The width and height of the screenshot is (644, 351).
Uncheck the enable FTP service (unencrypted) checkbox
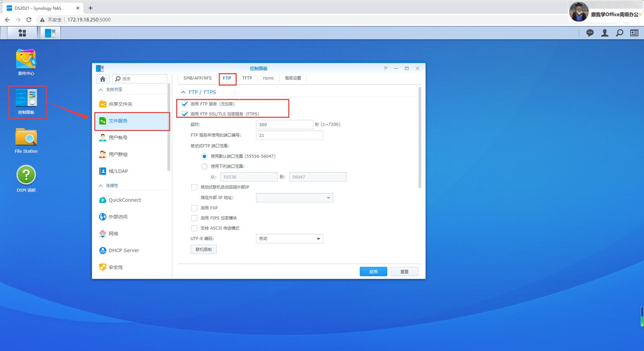click(x=185, y=104)
